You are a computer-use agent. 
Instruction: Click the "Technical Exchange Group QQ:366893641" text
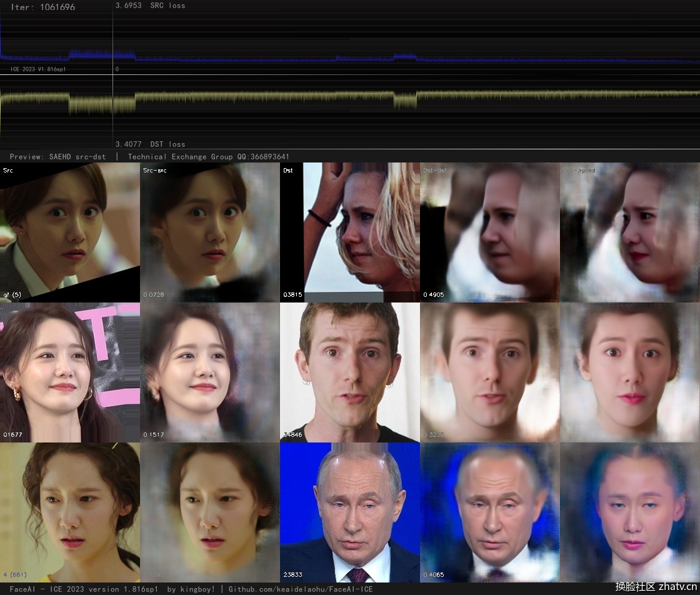209,157
